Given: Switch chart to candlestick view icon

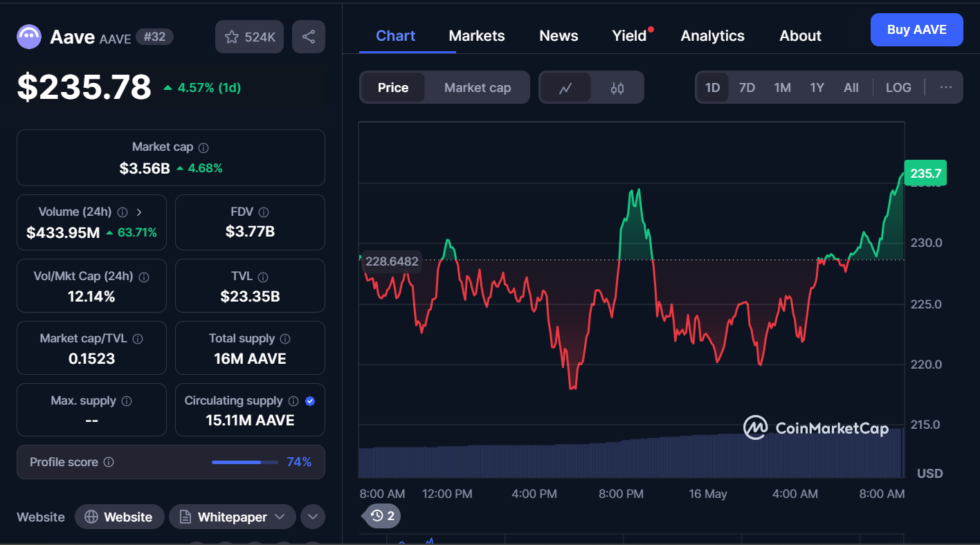Looking at the screenshot, I should 617,88.
